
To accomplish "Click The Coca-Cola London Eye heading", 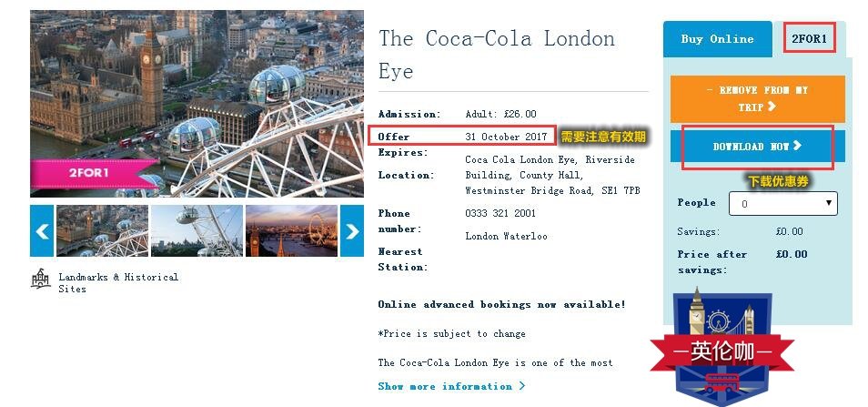I will (497, 55).
